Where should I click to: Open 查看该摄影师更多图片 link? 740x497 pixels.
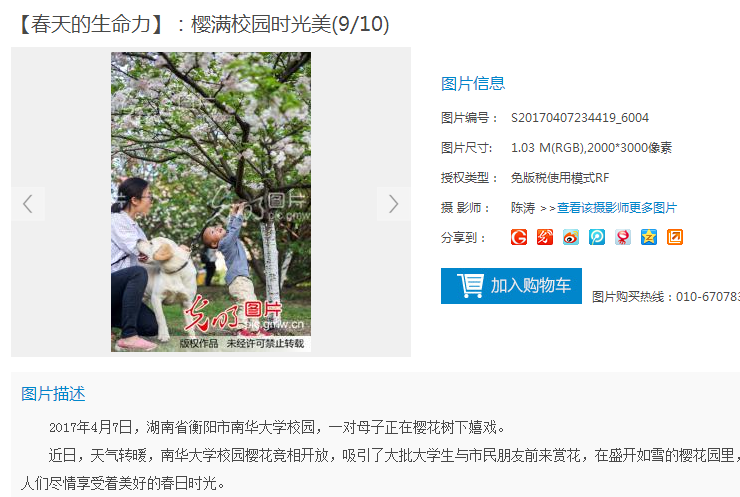tap(617, 208)
